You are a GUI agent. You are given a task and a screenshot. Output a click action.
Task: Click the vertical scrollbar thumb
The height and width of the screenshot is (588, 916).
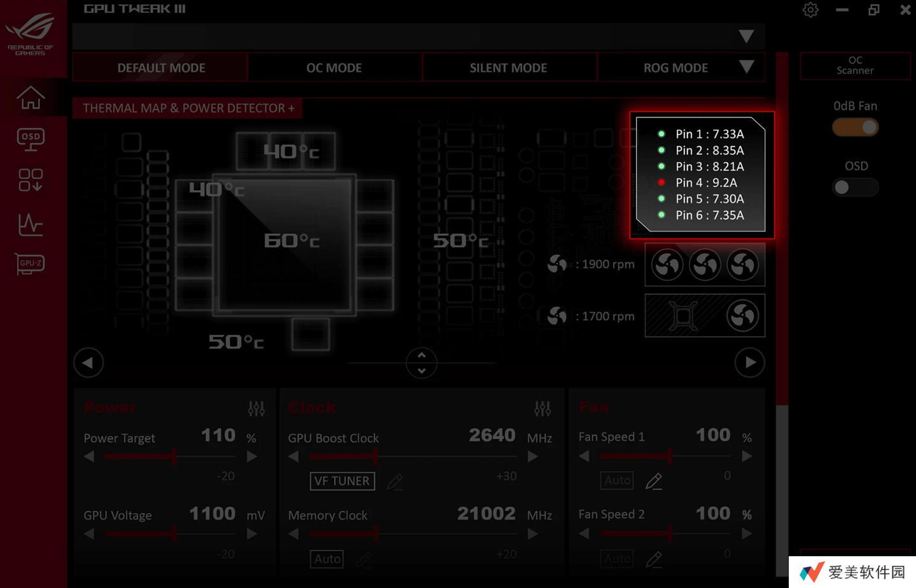click(x=782, y=229)
